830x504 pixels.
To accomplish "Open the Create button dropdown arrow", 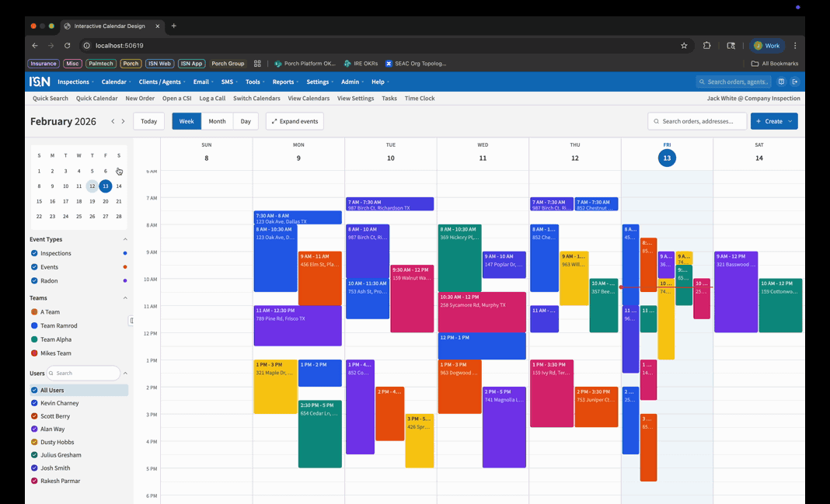I will click(790, 121).
